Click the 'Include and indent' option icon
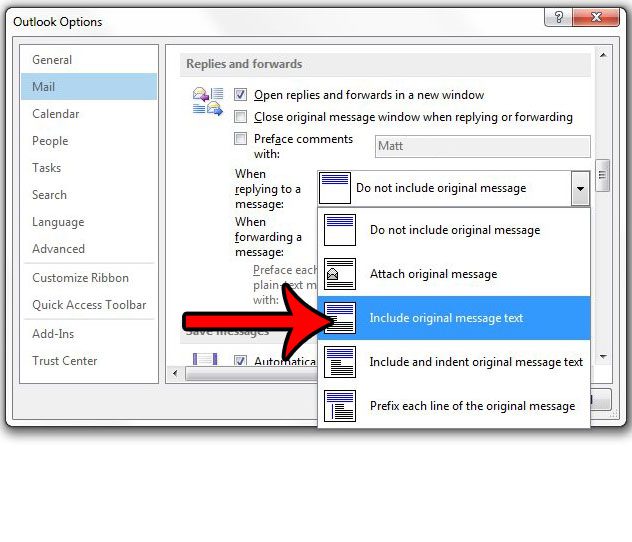This screenshot has width=632, height=542. point(340,362)
